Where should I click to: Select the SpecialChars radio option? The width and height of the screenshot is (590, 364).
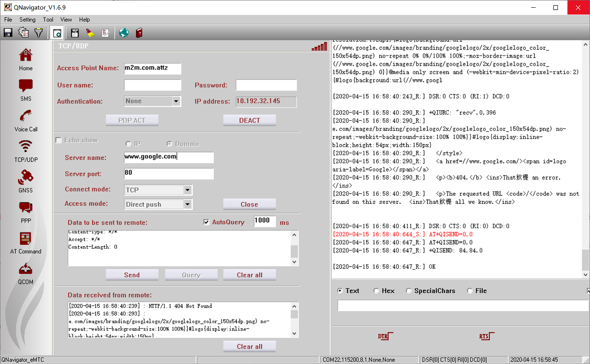pyautogui.click(x=409, y=291)
